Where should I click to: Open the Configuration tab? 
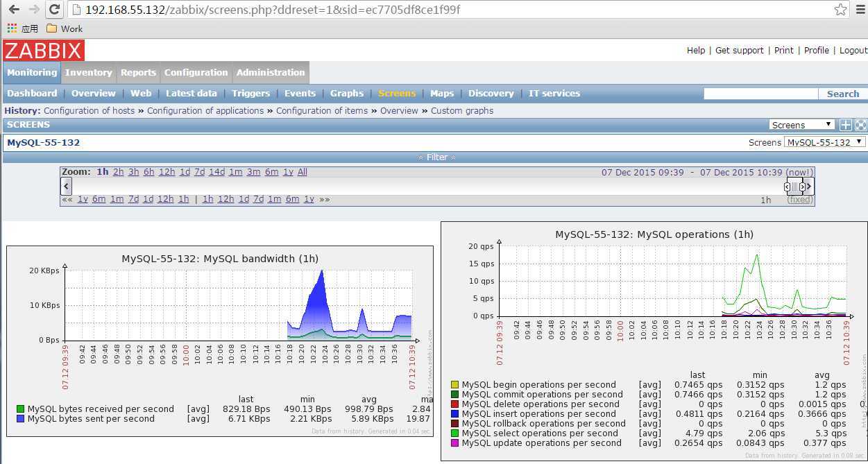coord(196,72)
